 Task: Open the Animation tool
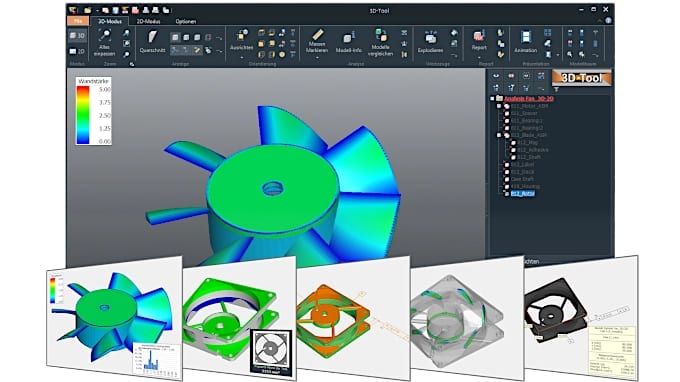click(x=526, y=42)
